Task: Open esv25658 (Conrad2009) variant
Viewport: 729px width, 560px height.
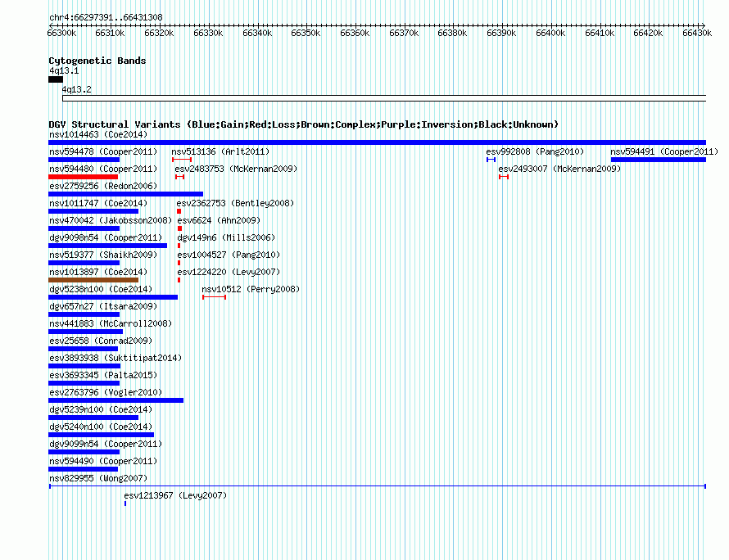Action: (x=101, y=341)
